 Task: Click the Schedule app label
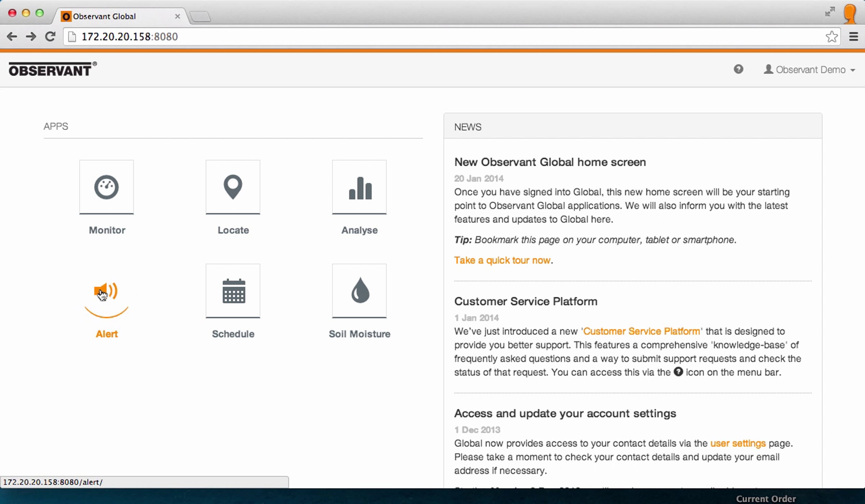coord(233,334)
